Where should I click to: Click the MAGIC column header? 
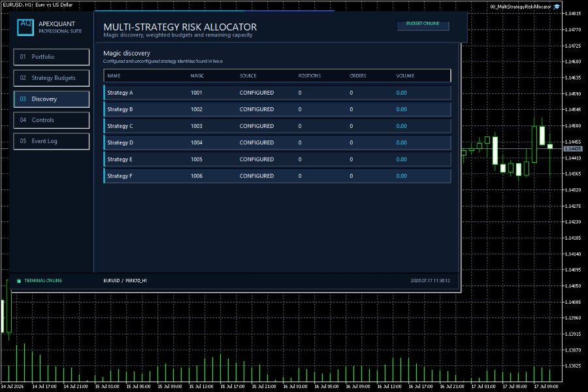tap(197, 76)
